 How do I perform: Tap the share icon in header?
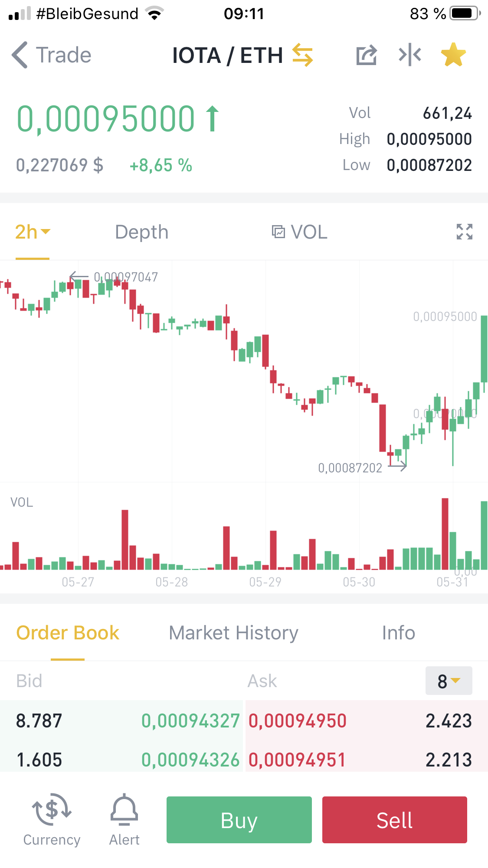pyautogui.click(x=366, y=55)
